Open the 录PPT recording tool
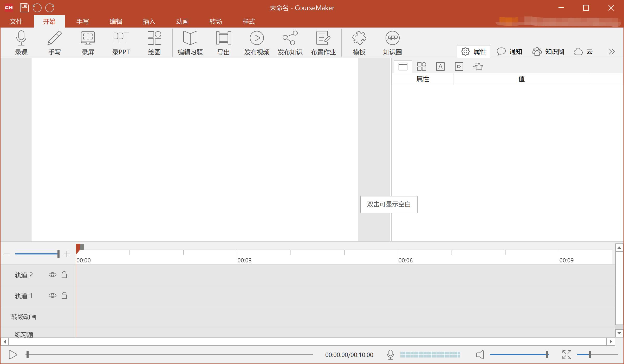 [121, 38]
